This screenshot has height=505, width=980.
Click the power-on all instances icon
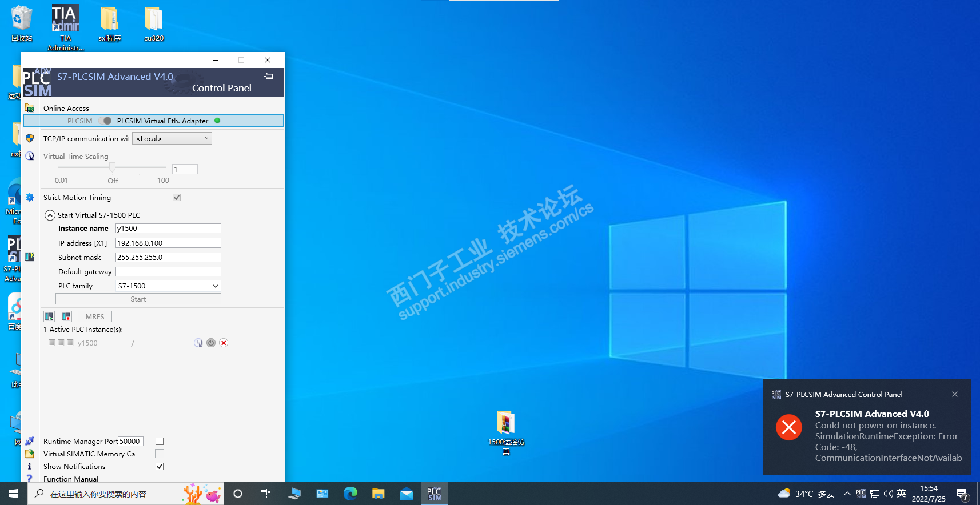click(x=49, y=316)
